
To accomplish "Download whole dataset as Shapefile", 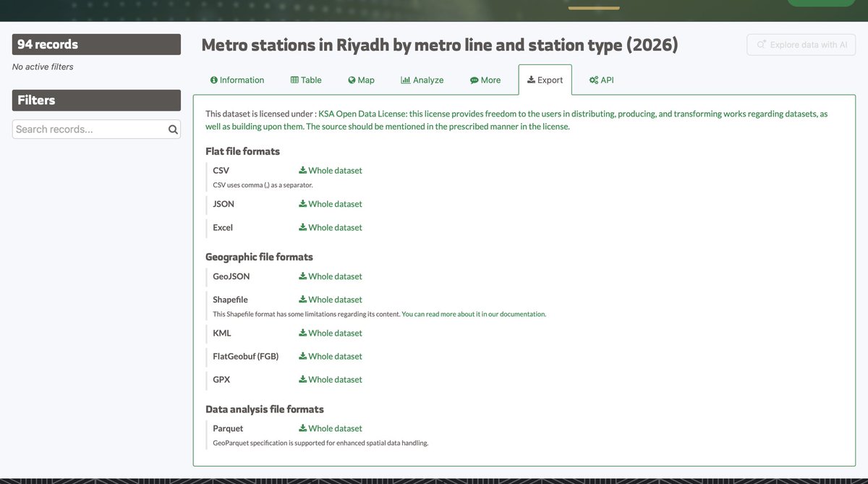I will 331,300.
